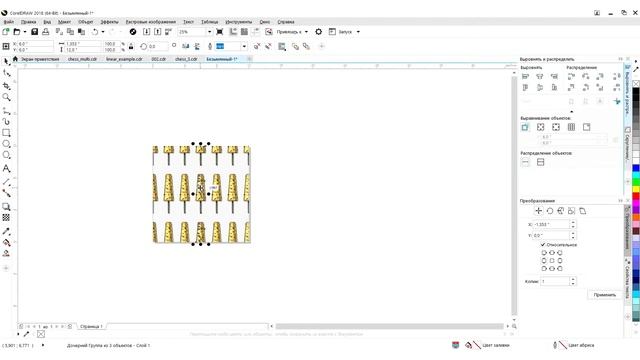Increase X value stepper in Transformations
This screenshot has height=360, width=640.
pyautogui.click(x=573, y=222)
